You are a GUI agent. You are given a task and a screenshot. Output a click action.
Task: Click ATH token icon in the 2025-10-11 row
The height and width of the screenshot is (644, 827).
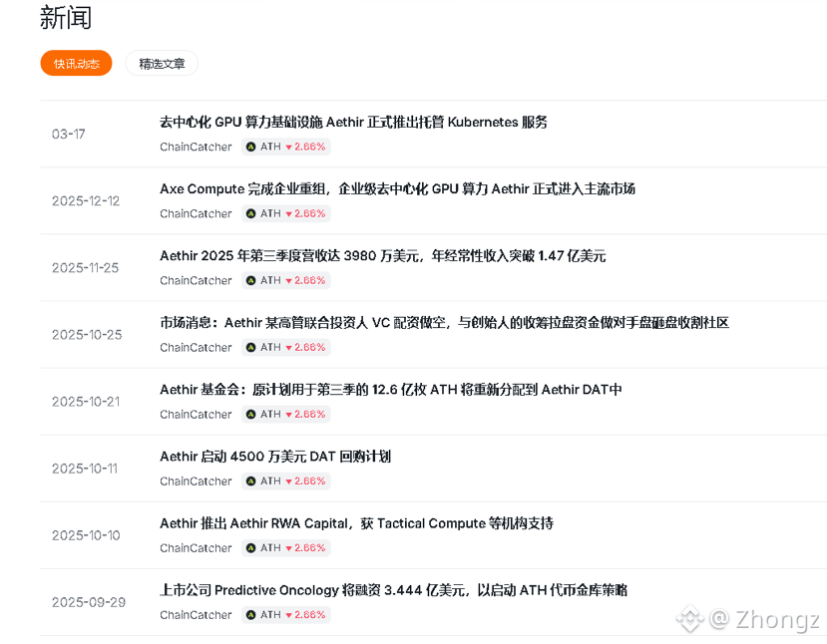click(251, 482)
